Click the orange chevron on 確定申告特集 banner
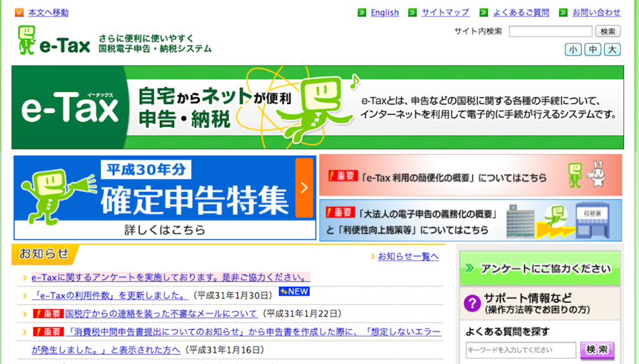639x364 pixels. click(x=304, y=188)
